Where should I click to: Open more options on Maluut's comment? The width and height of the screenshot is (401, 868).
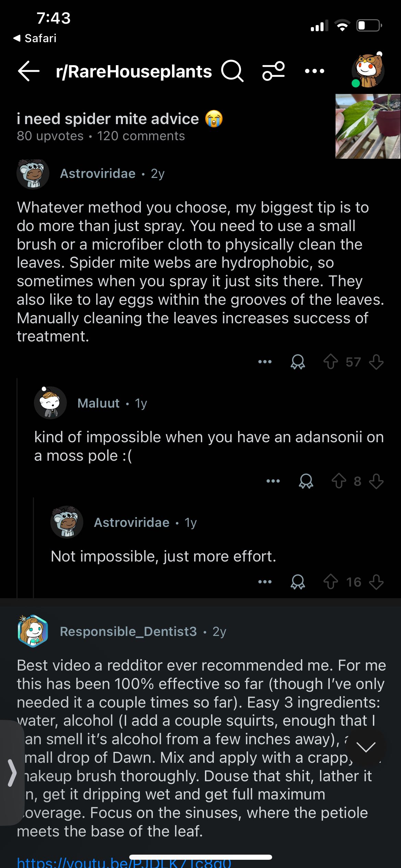(273, 481)
